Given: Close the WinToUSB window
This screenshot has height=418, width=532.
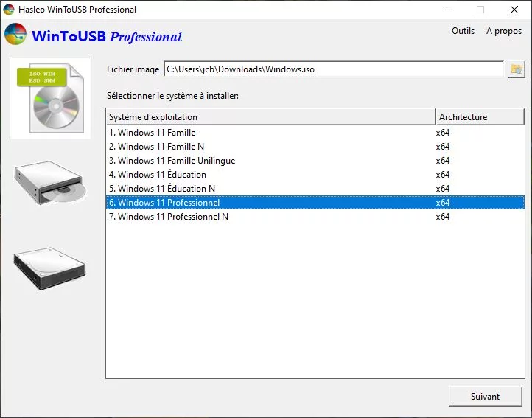Looking at the screenshot, I should tap(514, 10).
